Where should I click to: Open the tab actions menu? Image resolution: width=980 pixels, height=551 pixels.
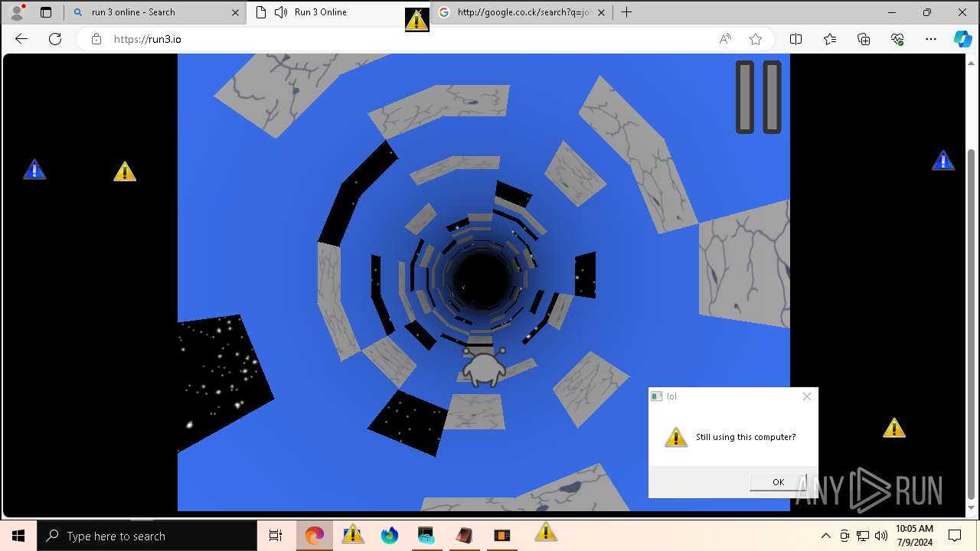[x=46, y=12]
